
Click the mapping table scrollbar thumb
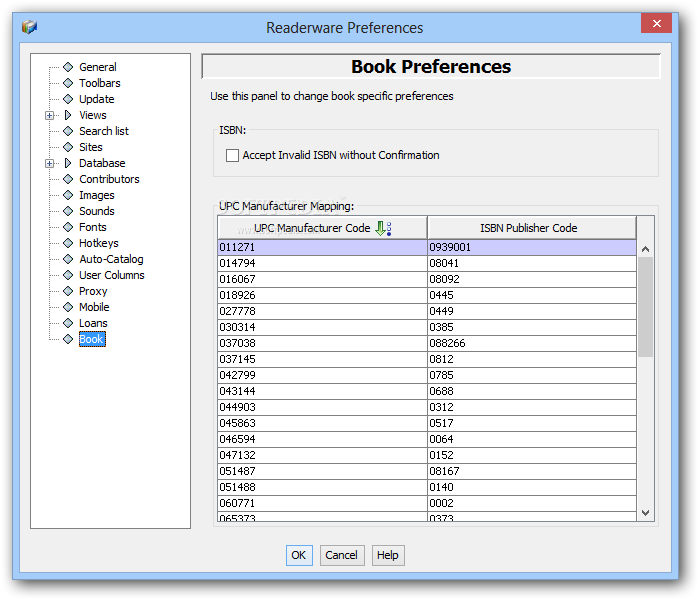coord(645,307)
